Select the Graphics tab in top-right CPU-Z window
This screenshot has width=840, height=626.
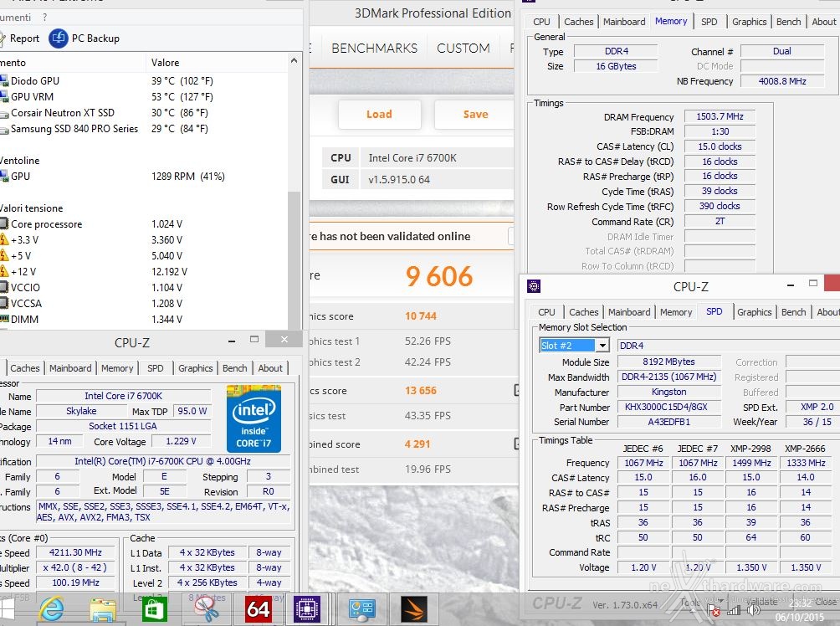pos(749,22)
